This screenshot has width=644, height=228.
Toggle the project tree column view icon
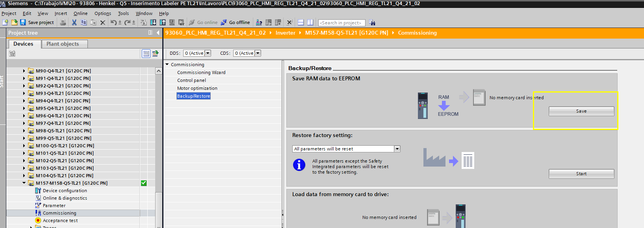pos(150,33)
